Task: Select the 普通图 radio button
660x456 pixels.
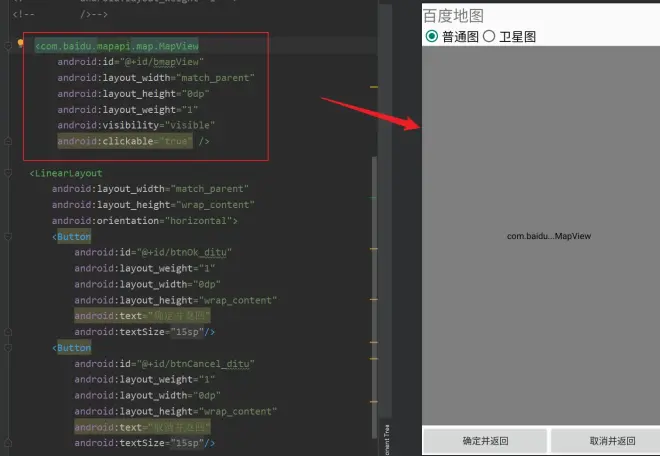Action: coord(432,36)
